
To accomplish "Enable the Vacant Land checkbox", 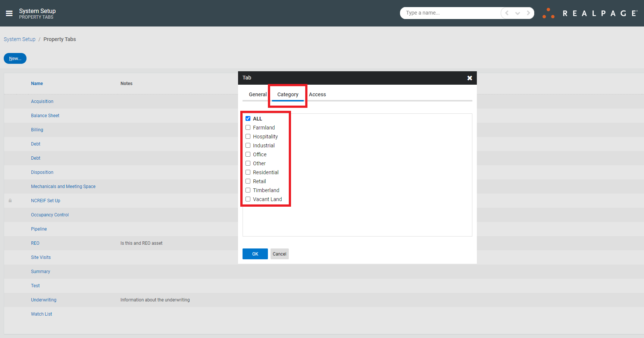I will tap(248, 199).
